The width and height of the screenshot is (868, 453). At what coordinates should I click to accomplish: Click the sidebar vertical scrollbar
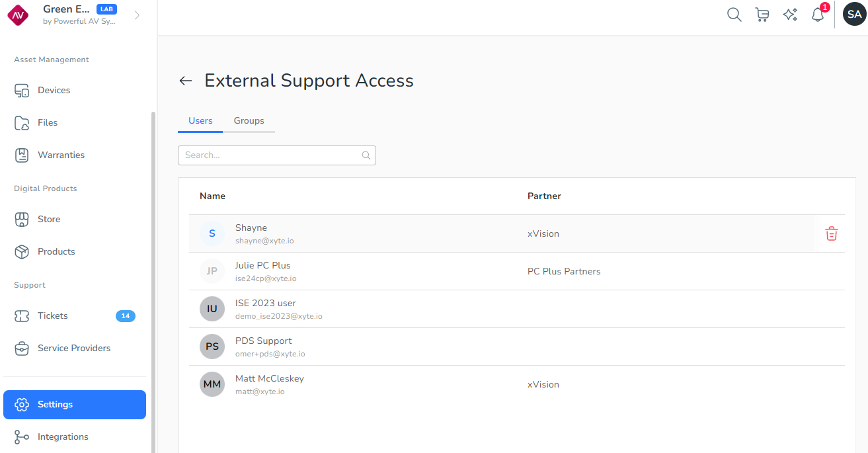153,265
